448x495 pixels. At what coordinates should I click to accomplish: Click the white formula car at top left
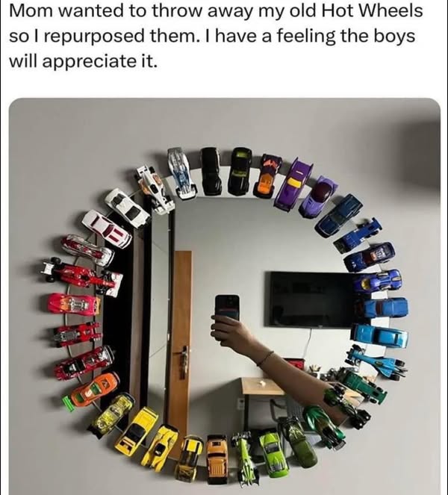[155, 190]
